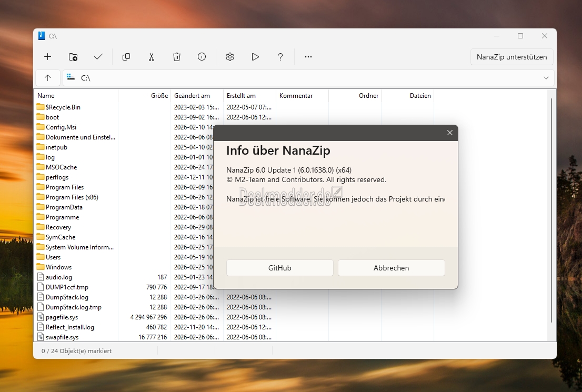The height and width of the screenshot is (392, 582).
Task: Go up one folder level
Action: [x=48, y=78]
